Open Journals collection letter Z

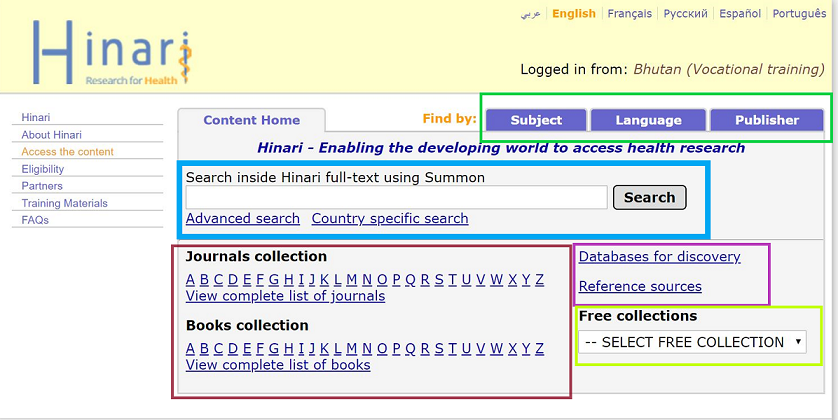coord(539,279)
